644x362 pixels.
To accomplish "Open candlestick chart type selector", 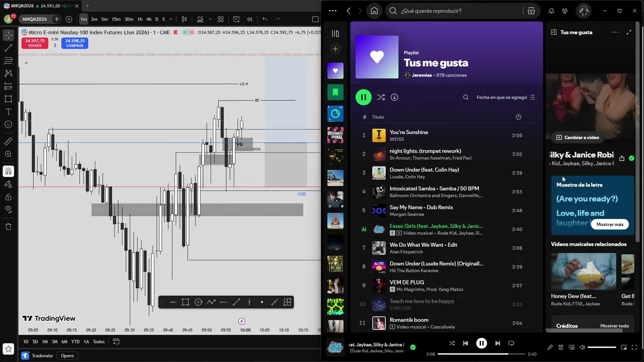I will pos(184,19).
